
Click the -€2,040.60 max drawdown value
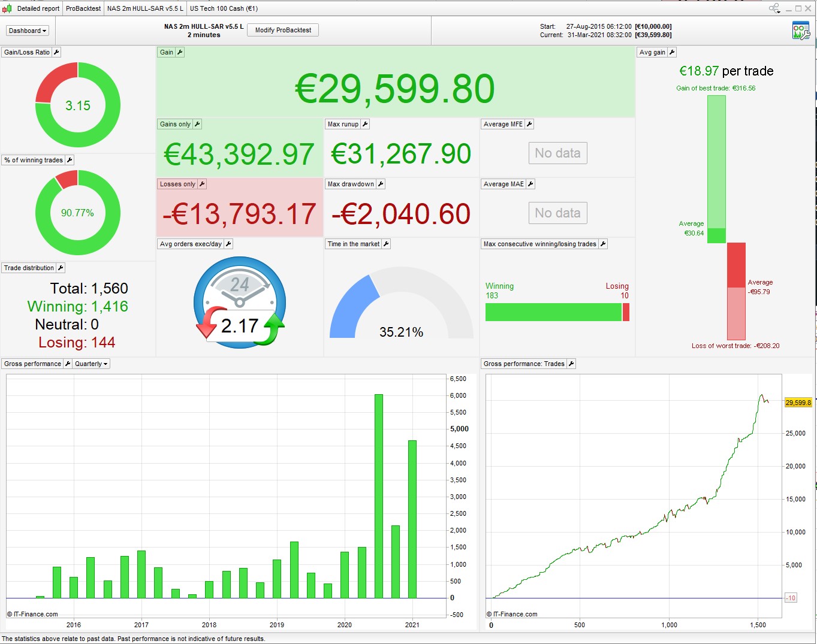401,214
